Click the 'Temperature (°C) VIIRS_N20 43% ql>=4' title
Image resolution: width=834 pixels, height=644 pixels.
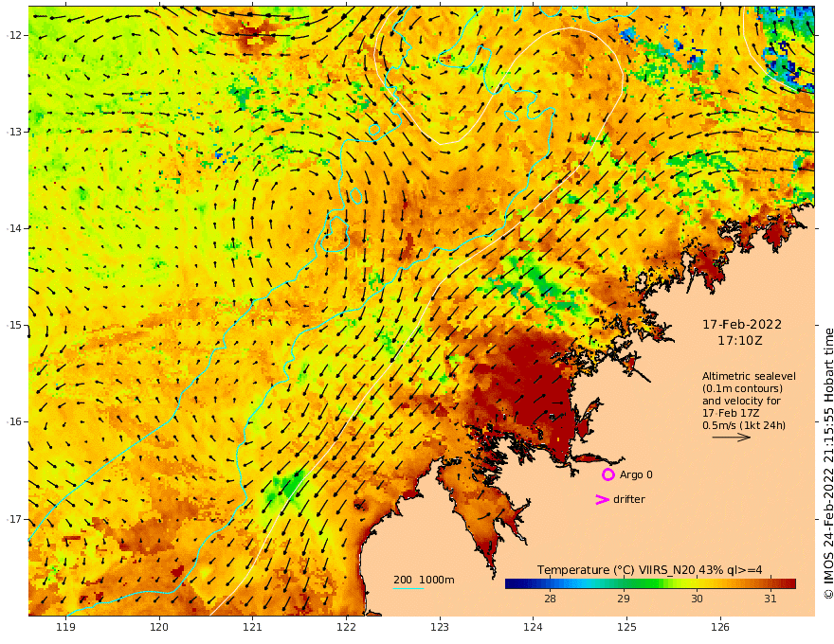click(649, 570)
